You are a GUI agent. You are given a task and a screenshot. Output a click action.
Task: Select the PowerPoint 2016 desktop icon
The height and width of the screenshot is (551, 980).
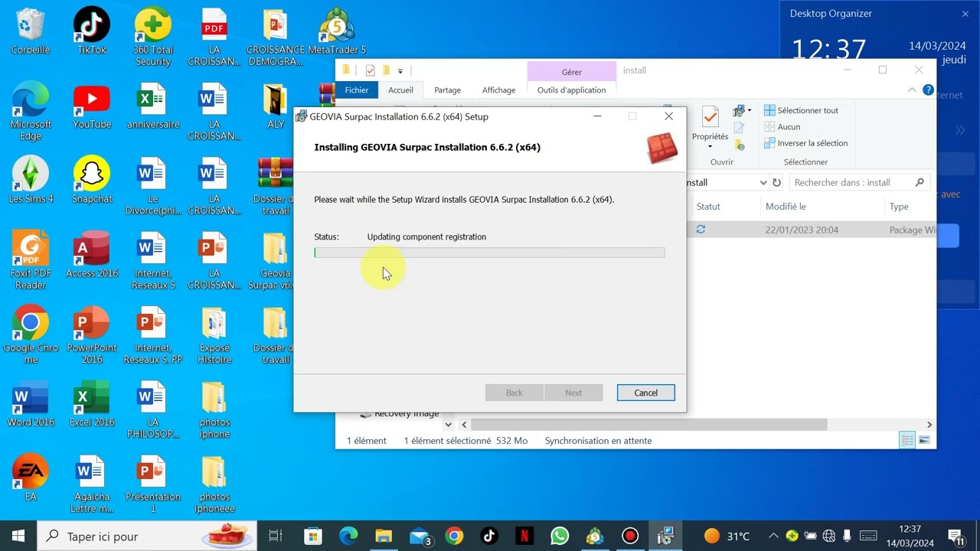tap(92, 335)
